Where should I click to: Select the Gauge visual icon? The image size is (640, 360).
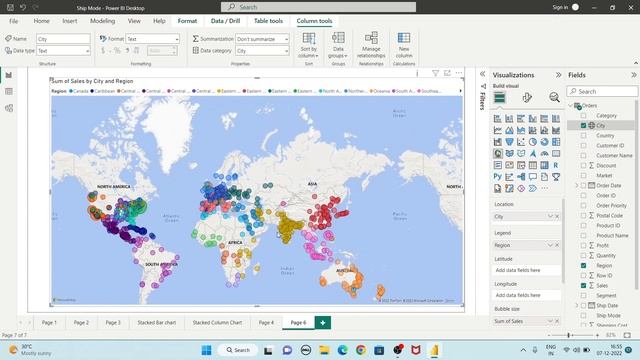pos(544,153)
